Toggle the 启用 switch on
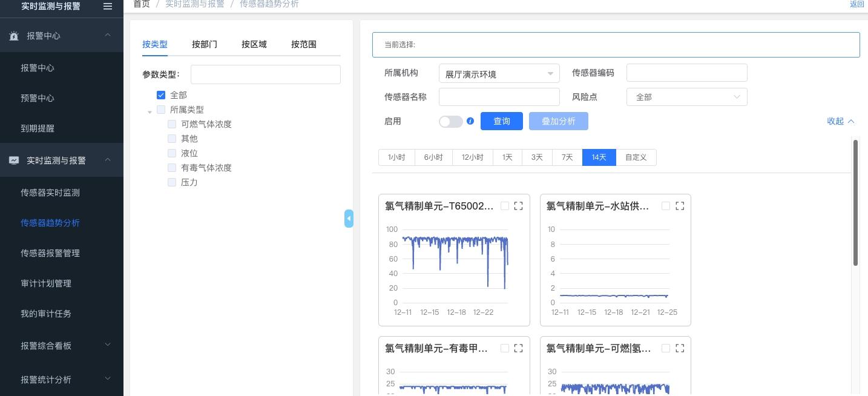This screenshot has width=868, height=396. pyautogui.click(x=450, y=122)
